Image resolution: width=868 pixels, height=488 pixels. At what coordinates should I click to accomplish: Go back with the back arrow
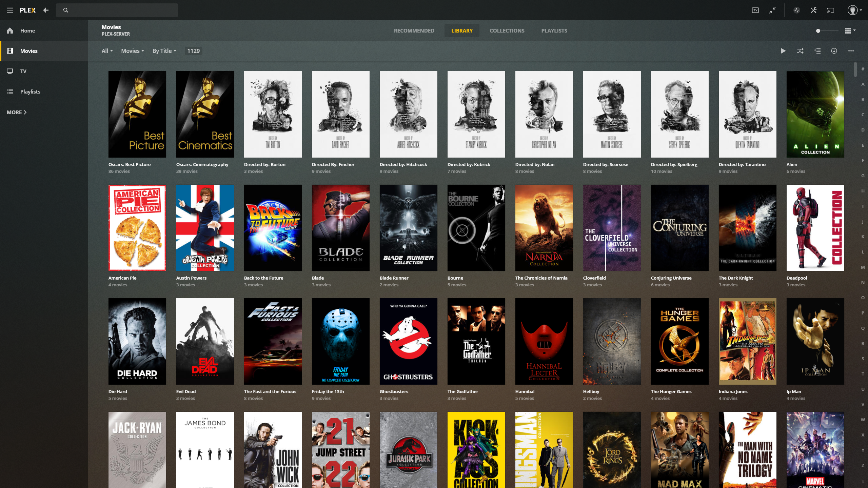pyautogui.click(x=46, y=10)
